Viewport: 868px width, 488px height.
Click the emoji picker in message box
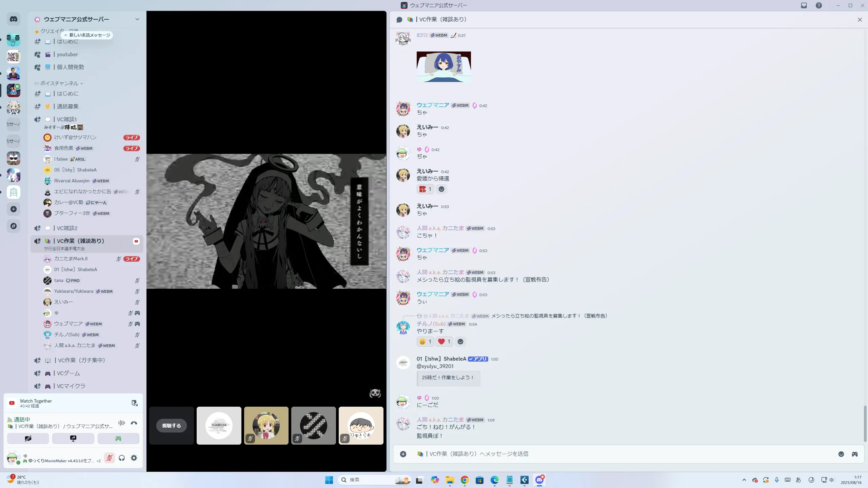(x=841, y=454)
